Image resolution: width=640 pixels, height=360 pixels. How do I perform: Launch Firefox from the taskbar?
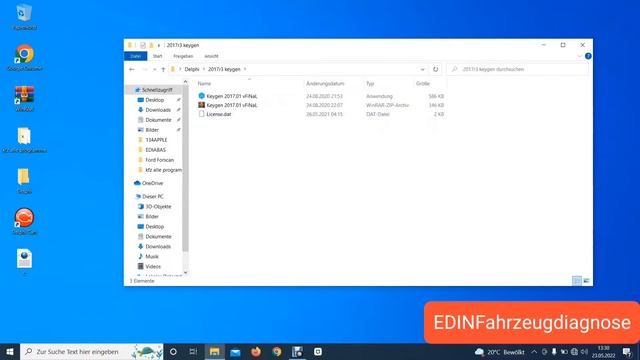[x=256, y=351]
